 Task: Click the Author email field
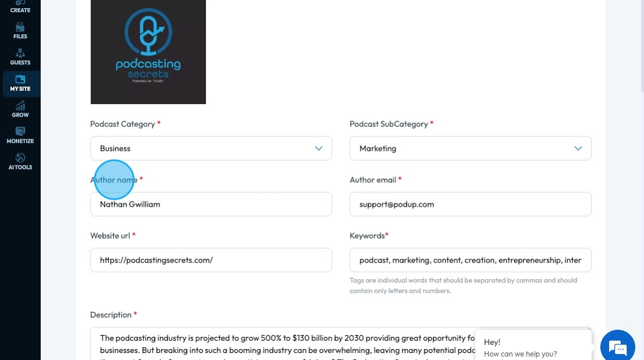(x=470, y=204)
